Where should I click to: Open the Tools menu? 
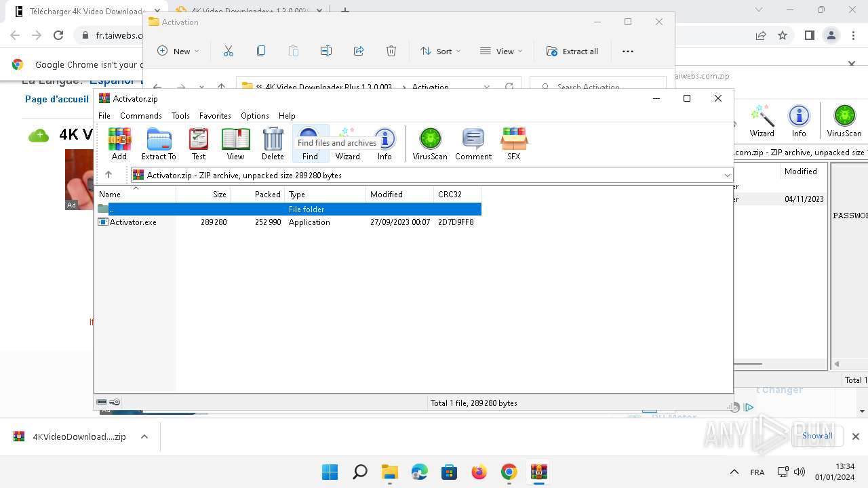pos(180,116)
